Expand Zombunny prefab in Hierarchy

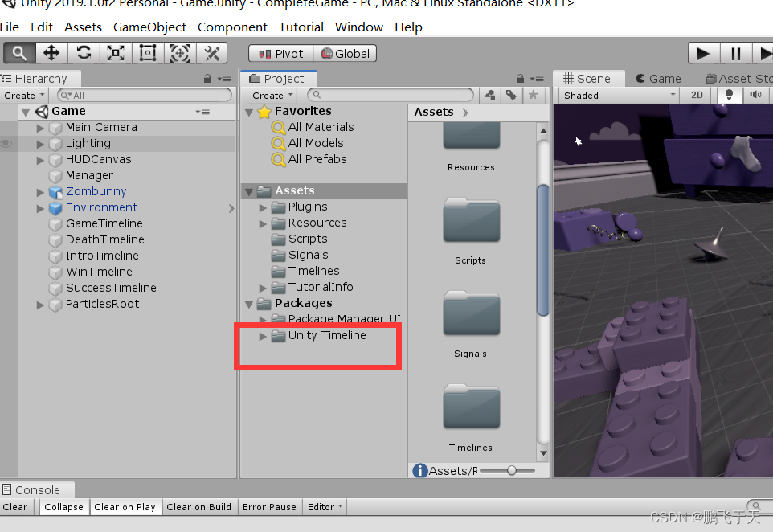(40, 192)
